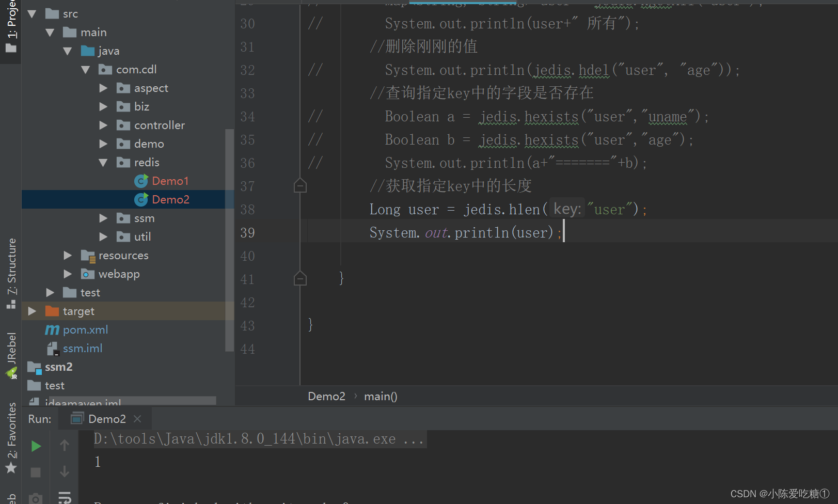The image size is (838, 504).
Task: Click the stop process icon in run toolbar
Action: point(35,472)
